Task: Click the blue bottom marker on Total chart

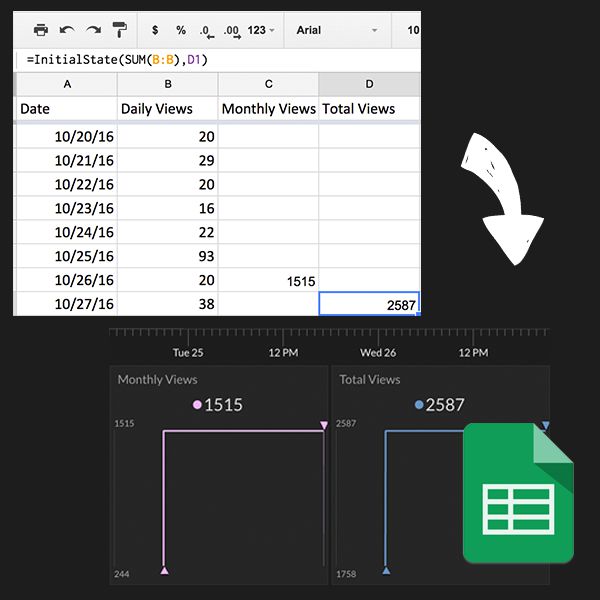Action: (386, 571)
